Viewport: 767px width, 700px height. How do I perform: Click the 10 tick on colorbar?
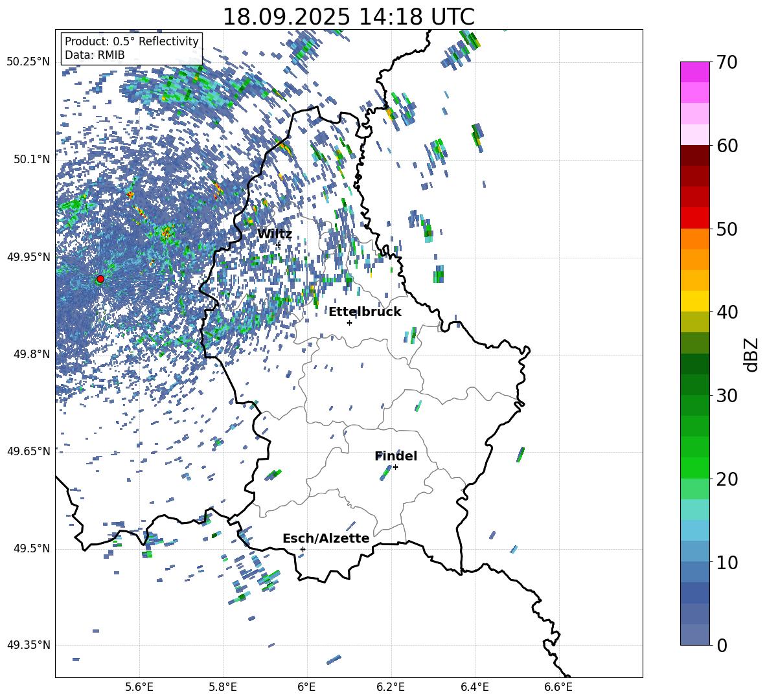[727, 562]
